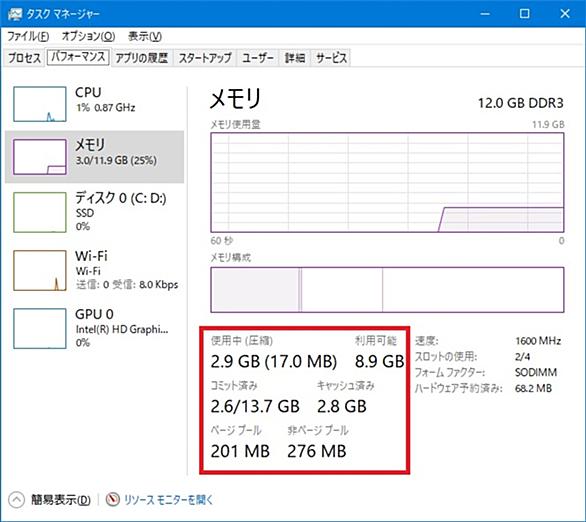Viewport: 586px width, 522px height.
Task: Click the Task Manager app icon in title bar
Action: click(15, 14)
